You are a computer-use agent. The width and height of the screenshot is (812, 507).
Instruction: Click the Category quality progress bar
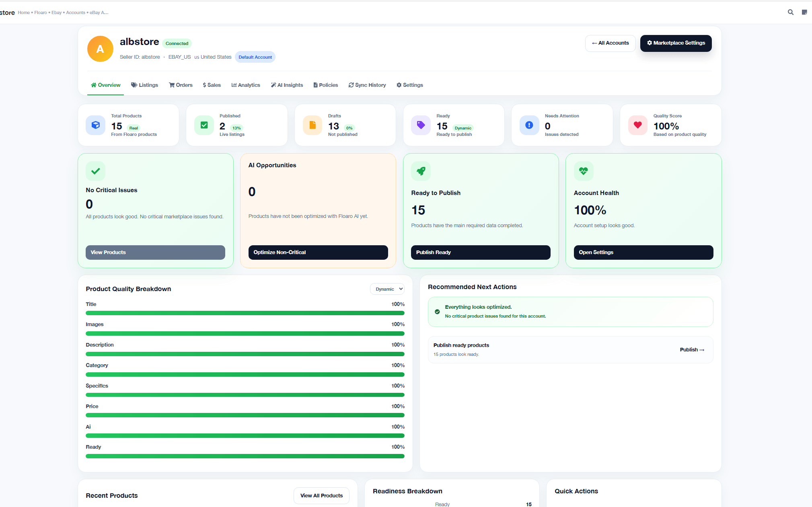coord(245,374)
